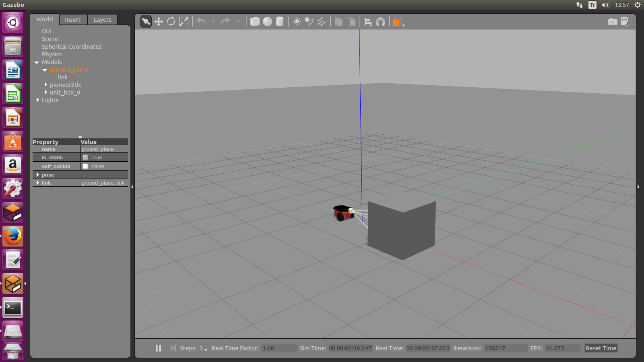Select the Scale mode tool

(x=184, y=22)
